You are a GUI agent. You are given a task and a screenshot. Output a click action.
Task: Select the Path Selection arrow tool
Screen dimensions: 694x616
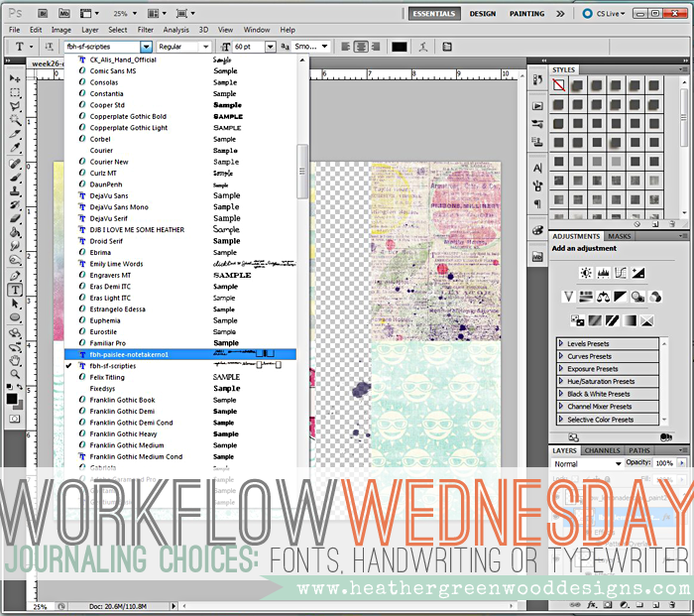coord(15,304)
